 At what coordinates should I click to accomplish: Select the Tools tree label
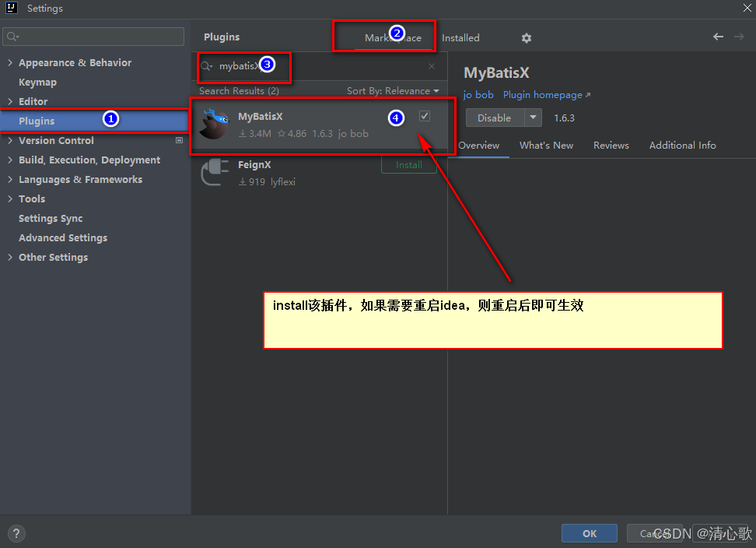click(x=32, y=198)
